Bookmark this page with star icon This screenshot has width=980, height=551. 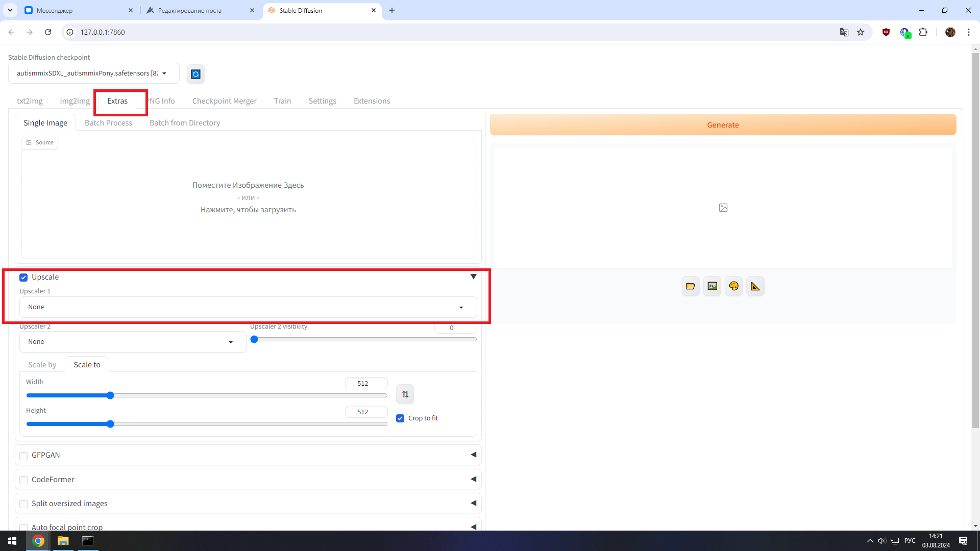pos(861,32)
